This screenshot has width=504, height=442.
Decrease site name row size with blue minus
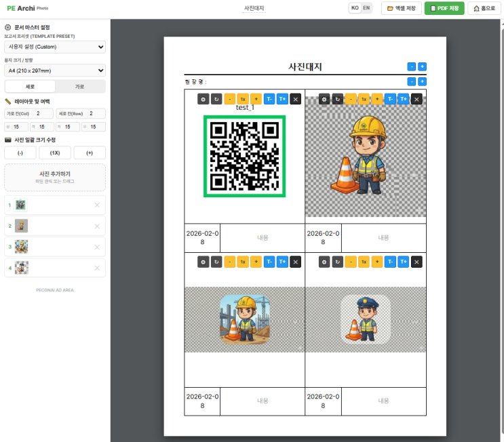(412, 81)
